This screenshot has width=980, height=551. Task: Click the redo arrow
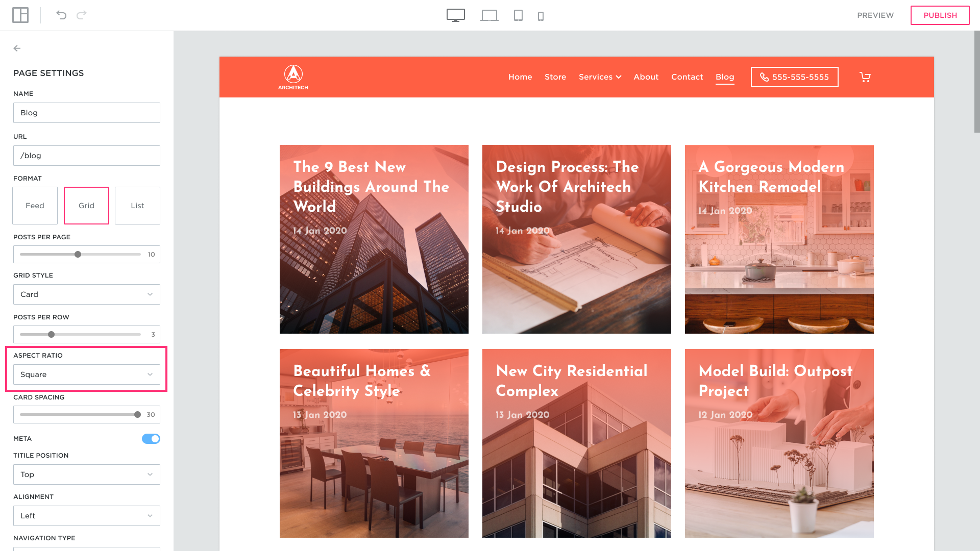tap(82, 15)
